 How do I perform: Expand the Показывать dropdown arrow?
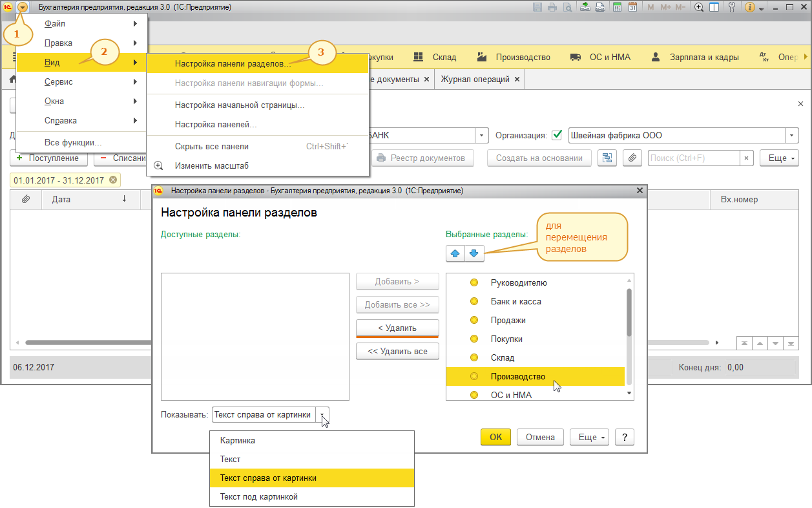pos(323,415)
